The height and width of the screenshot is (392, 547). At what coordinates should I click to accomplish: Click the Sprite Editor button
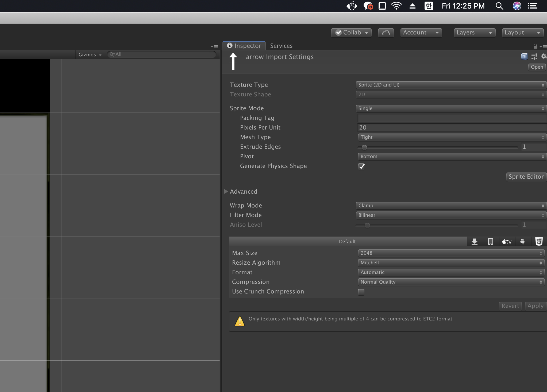(x=526, y=177)
